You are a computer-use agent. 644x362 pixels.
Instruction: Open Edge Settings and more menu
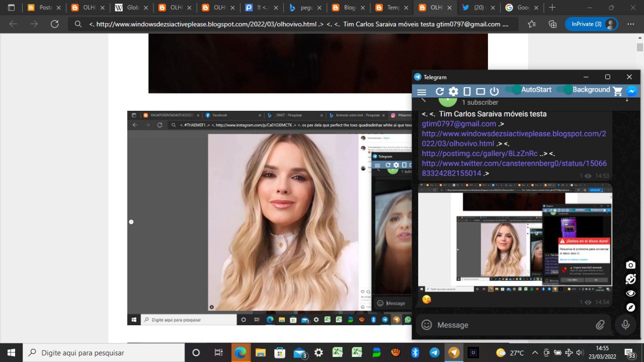point(630,24)
